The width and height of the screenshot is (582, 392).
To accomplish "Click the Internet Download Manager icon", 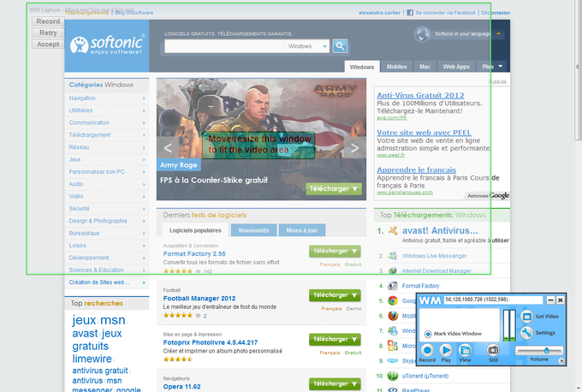I will point(392,271).
